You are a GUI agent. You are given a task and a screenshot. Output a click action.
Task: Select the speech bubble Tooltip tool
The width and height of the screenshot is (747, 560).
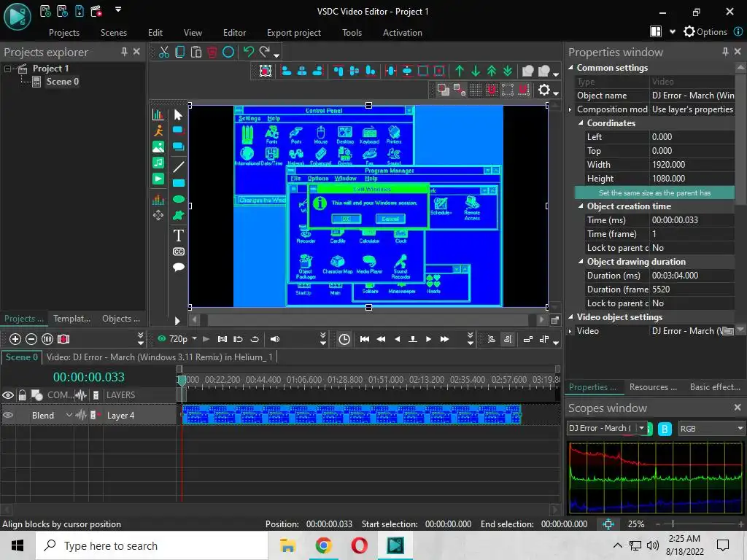(178, 267)
